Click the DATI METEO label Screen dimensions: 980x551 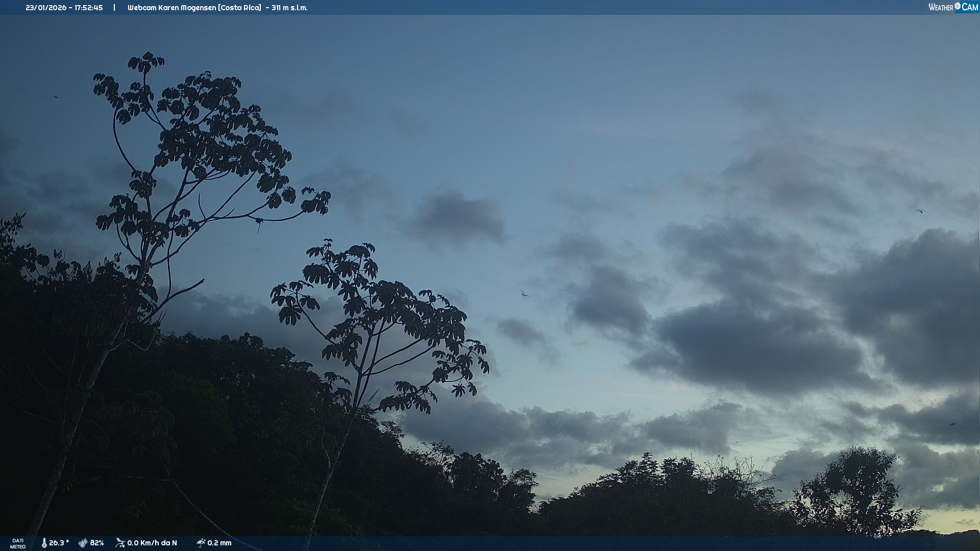18,543
